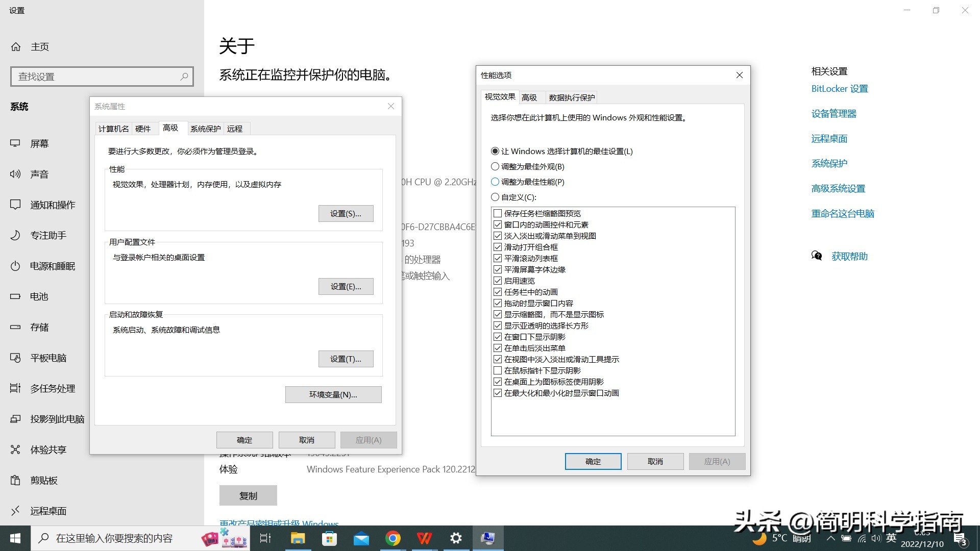The height and width of the screenshot is (551, 980).
Task: Open 远程桌面 settings in the sidebar
Action: [x=48, y=511]
